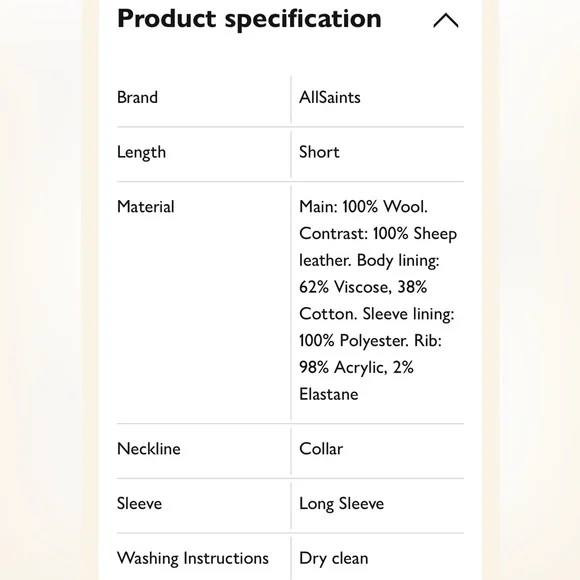This screenshot has height=580, width=580.
Task: Click the Collar neckline value
Action: pos(321,449)
